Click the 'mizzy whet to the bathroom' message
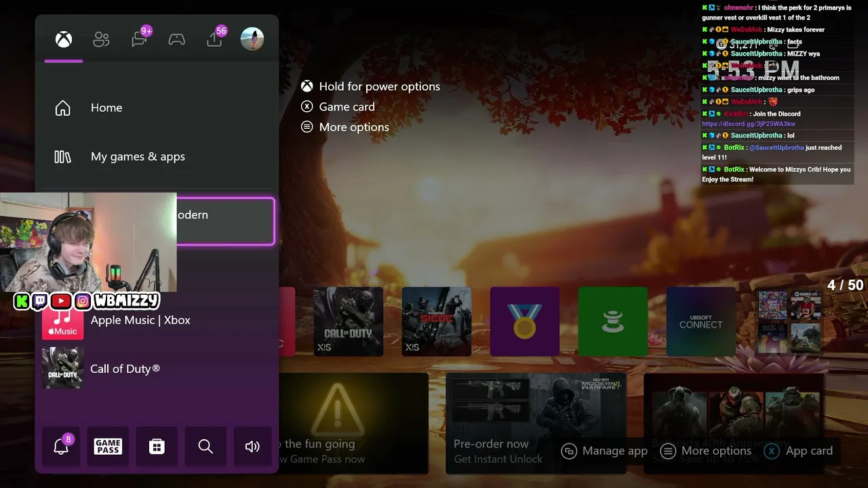 pos(799,78)
